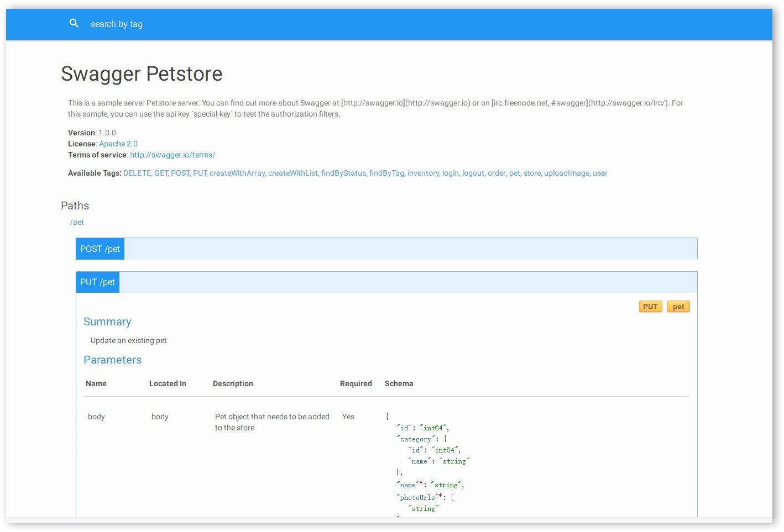
Task: Click the search magnifier icon
Action: click(x=74, y=23)
